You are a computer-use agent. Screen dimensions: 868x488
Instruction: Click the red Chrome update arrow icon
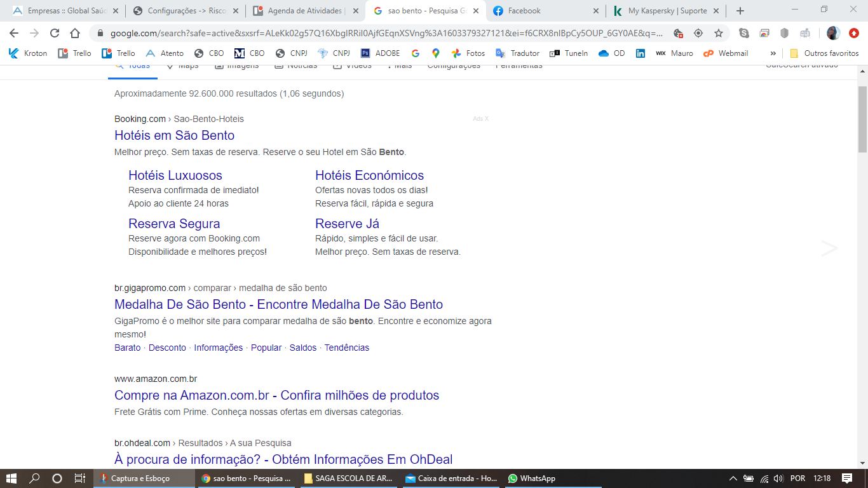click(x=854, y=33)
